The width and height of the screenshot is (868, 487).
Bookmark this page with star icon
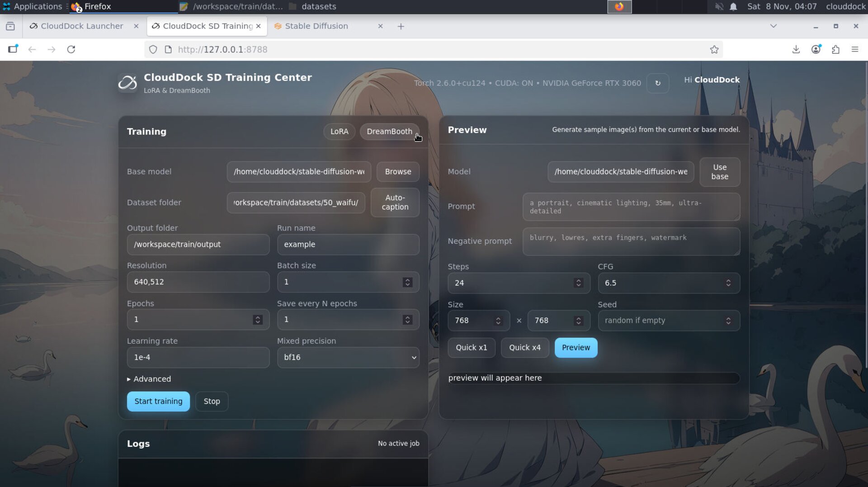pos(714,49)
